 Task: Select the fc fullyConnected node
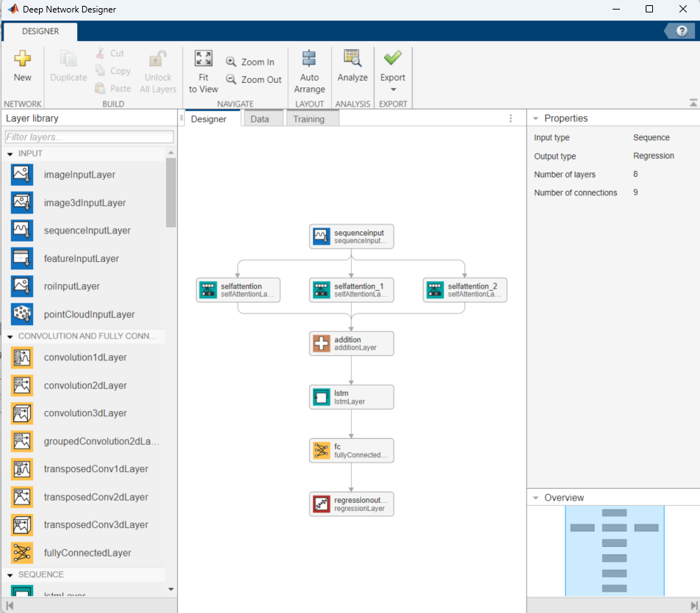(x=351, y=451)
